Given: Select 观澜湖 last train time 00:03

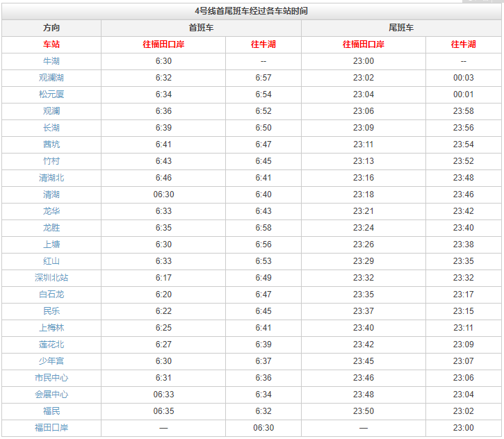Looking at the screenshot, I should [x=464, y=78].
